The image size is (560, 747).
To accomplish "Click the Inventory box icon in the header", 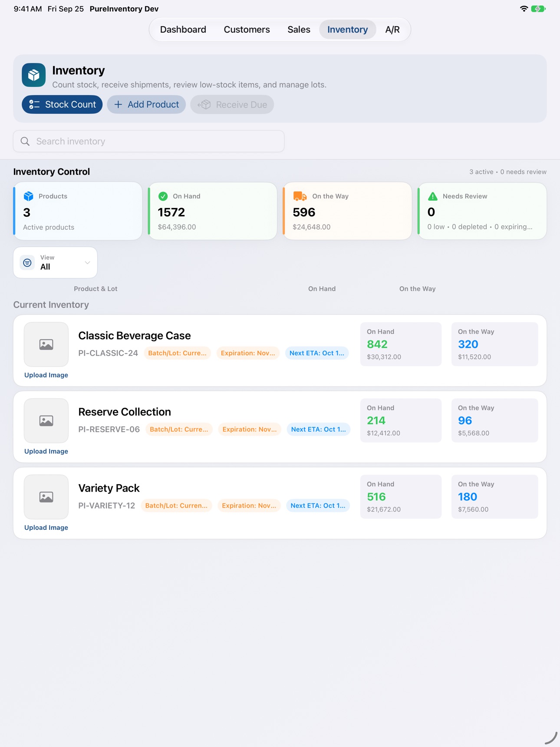I will pyautogui.click(x=34, y=75).
